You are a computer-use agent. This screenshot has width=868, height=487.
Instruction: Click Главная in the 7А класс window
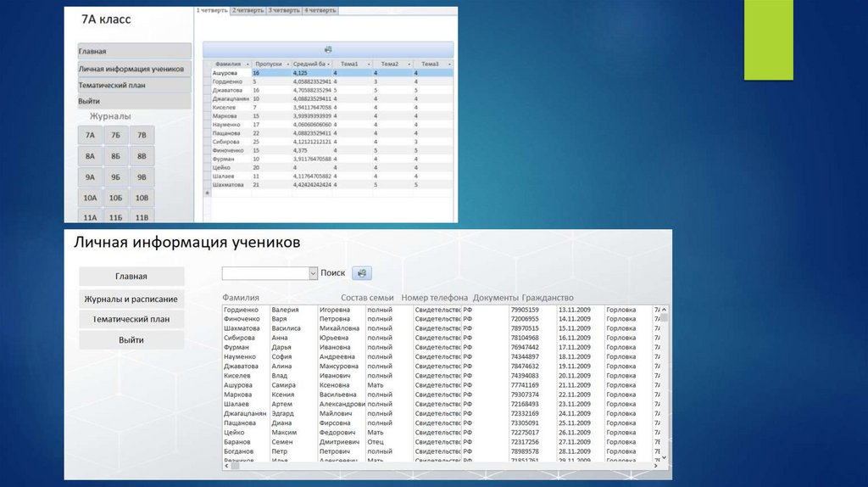(135, 51)
